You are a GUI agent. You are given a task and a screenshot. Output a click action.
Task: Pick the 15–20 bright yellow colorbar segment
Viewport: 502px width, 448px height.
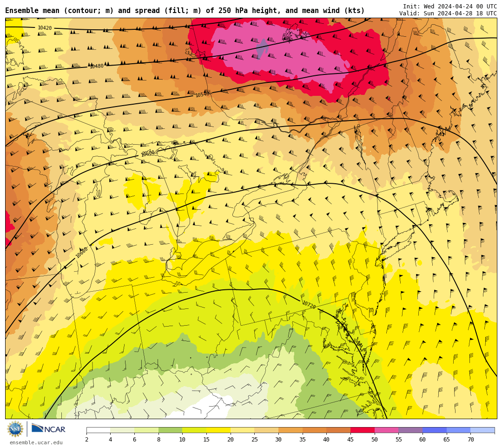coord(218,430)
